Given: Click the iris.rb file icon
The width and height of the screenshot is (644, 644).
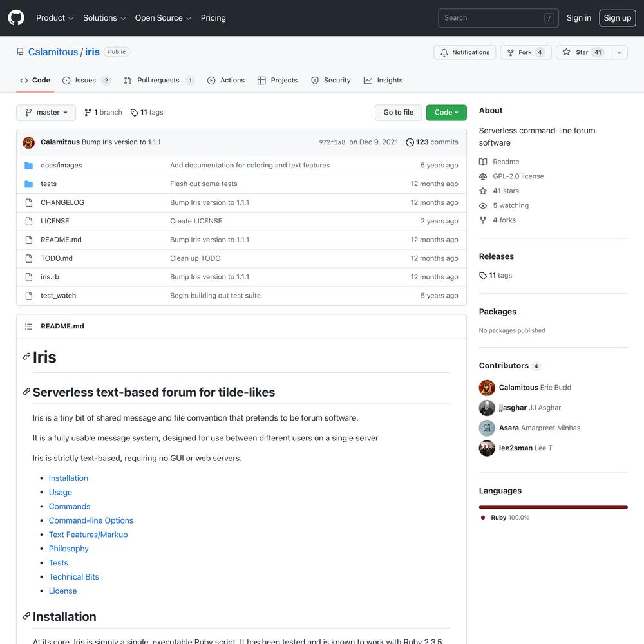Looking at the screenshot, I should click(29, 277).
